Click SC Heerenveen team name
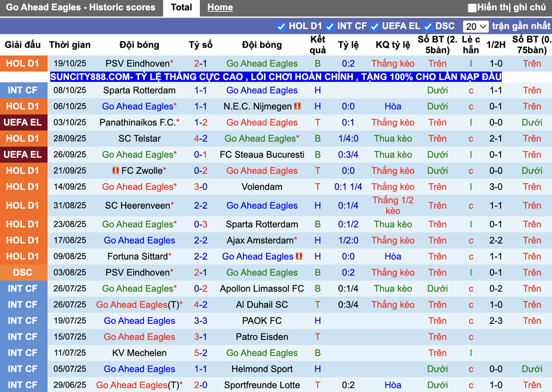 click(x=138, y=205)
